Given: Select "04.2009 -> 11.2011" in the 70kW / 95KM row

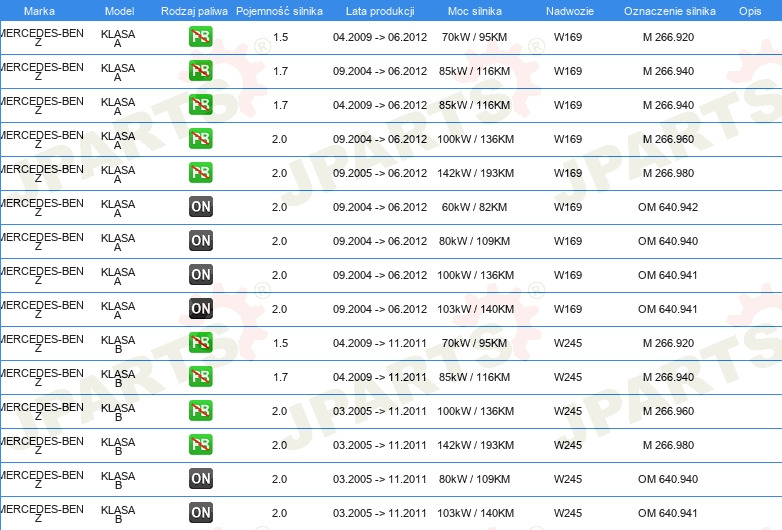Looking at the screenshot, I should [380, 343].
